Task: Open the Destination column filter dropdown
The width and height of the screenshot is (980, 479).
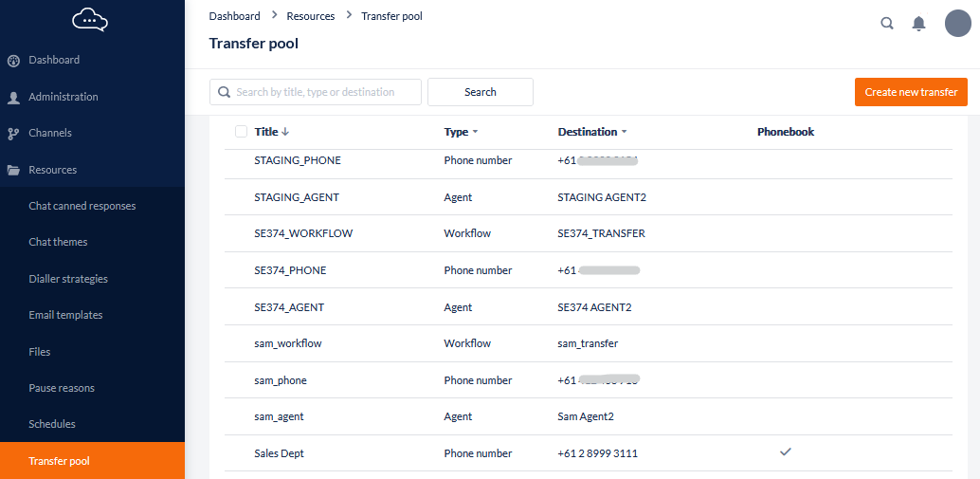Action: pos(624,133)
